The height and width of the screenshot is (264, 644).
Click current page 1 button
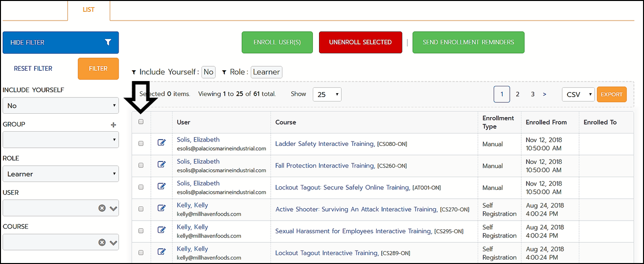pyautogui.click(x=502, y=94)
